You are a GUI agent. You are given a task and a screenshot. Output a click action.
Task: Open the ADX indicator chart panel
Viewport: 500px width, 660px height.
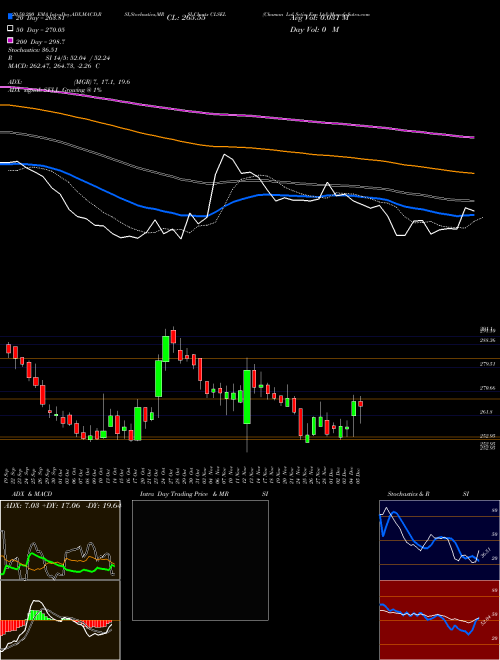[x=60, y=540]
